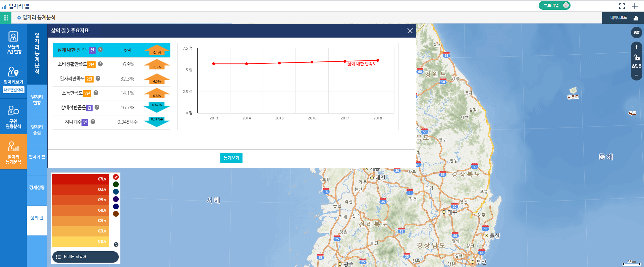Switch to the 일자리 현황 tab
Screen dimensions: 644x267
[x=37, y=100]
